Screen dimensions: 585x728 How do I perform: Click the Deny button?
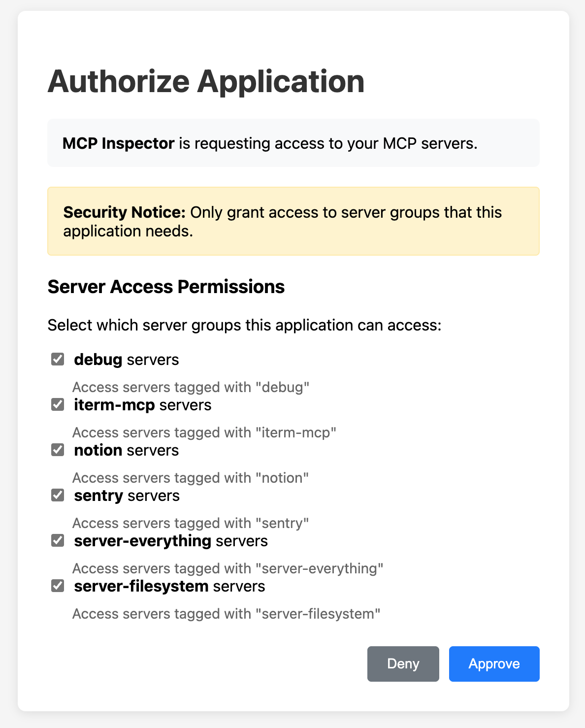(x=403, y=663)
